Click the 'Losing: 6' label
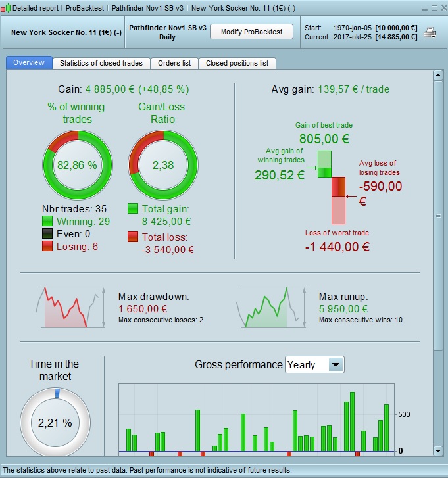 pos(77,247)
